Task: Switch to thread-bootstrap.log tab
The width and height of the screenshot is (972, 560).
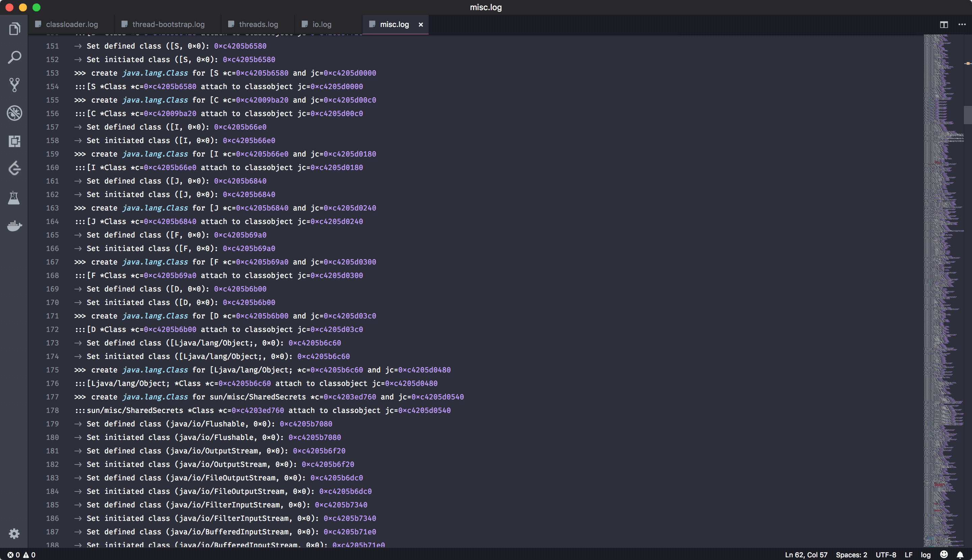Action: [x=168, y=25]
